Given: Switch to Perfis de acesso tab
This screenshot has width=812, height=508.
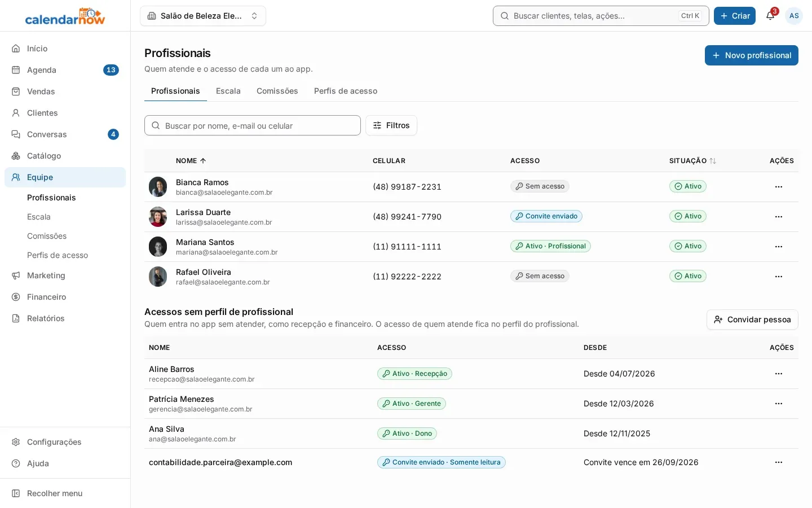Looking at the screenshot, I should pos(346,91).
